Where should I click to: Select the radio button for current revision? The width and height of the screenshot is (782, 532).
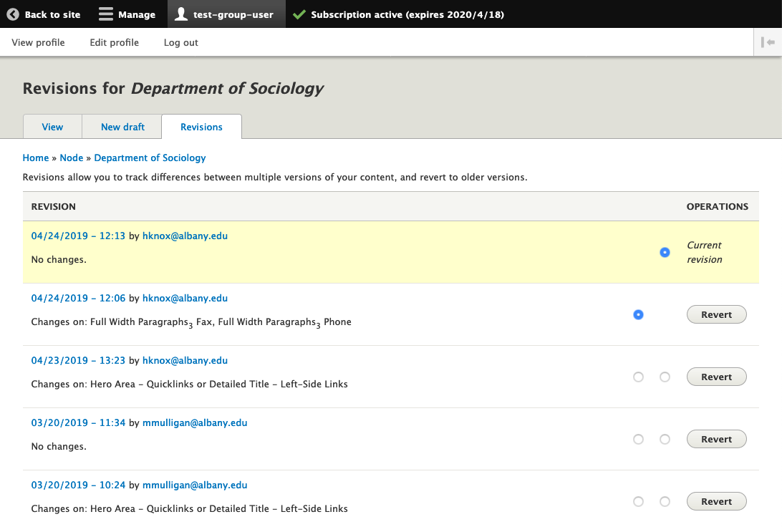[665, 252]
